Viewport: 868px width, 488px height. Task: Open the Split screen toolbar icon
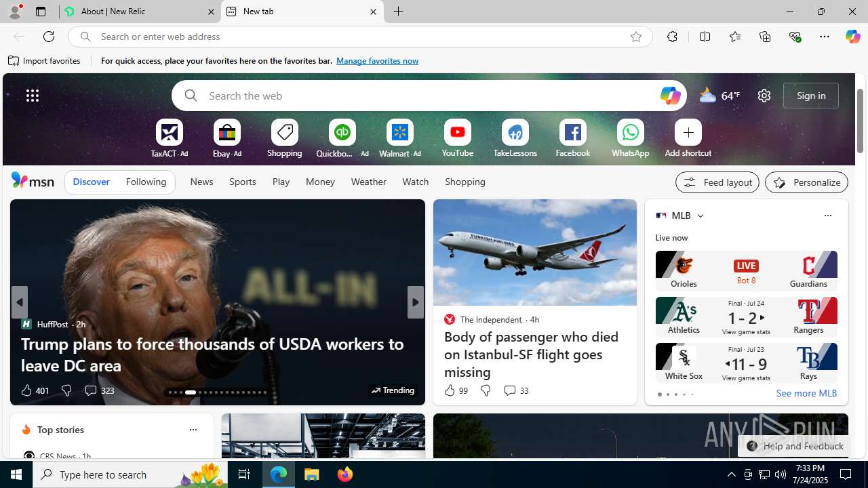click(705, 37)
